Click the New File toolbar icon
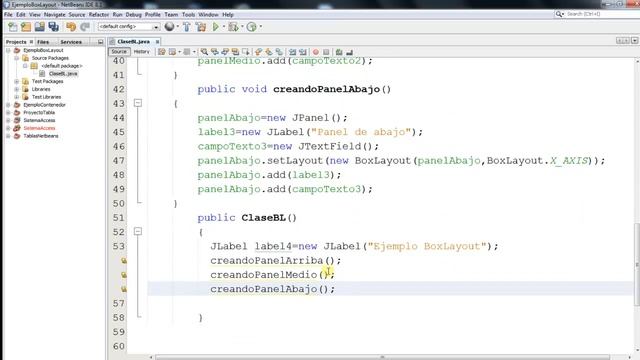Image resolution: width=640 pixels, height=360 pixels. 13,27
